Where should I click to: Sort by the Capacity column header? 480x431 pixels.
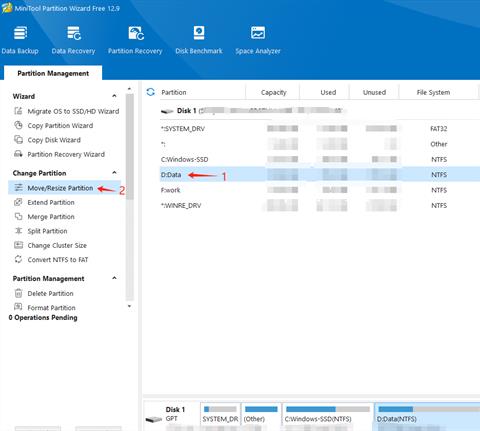click(273, 92)
